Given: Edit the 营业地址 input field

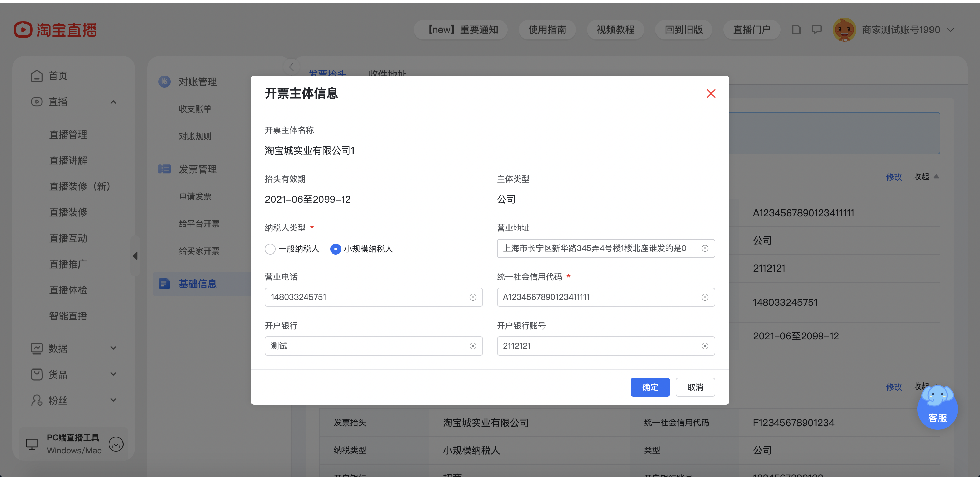Looking at the screenshot, I should 605,248.
